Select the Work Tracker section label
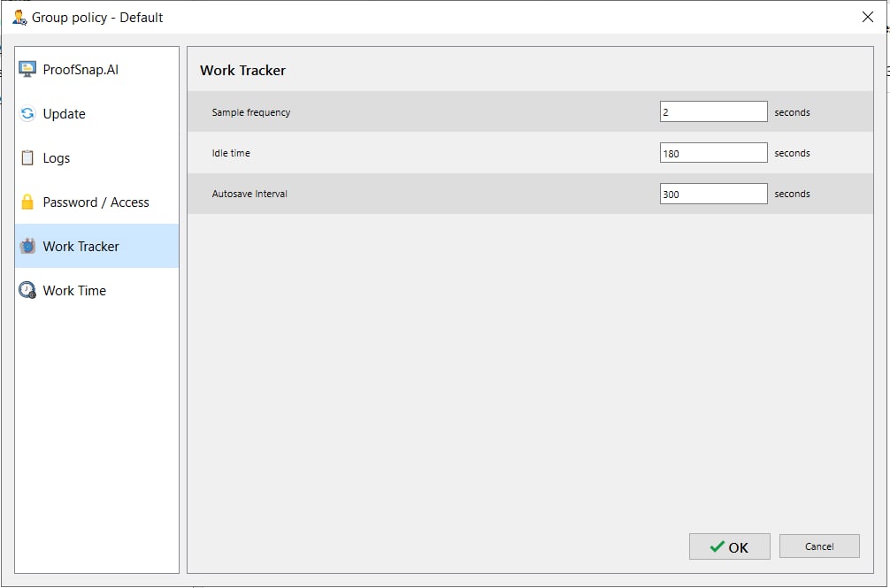 [81, 247]
